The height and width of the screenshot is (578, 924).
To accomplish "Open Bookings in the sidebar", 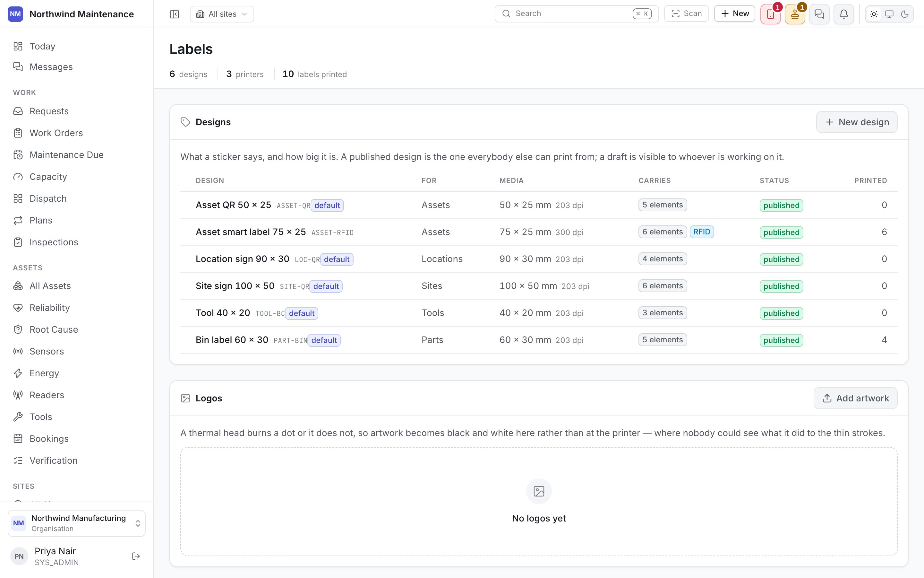I will click(77, 438).
